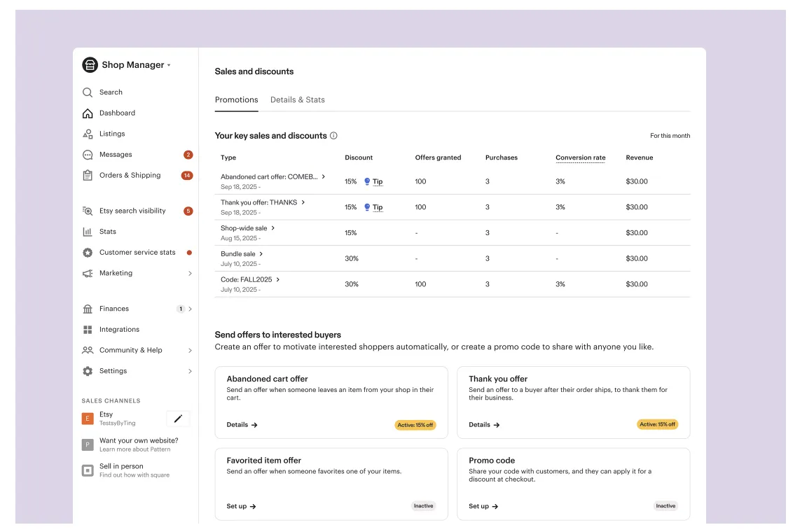Click the Conversion rate column header
This screenshot has height=532, width=800.
pyautogui.click(x=580, y=158)
